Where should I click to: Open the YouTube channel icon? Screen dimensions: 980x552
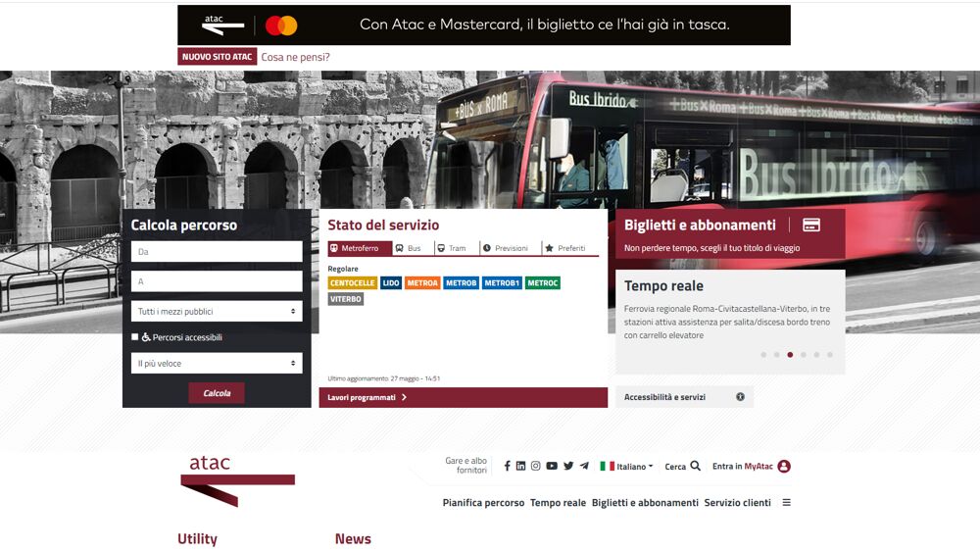point(552,467)
